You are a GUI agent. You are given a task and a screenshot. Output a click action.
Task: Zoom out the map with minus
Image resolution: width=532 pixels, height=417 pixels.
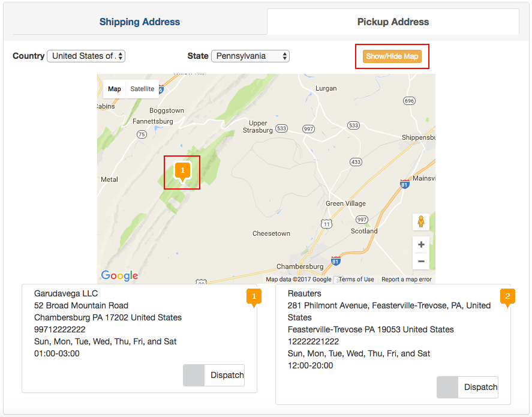[x=421, y=261]
